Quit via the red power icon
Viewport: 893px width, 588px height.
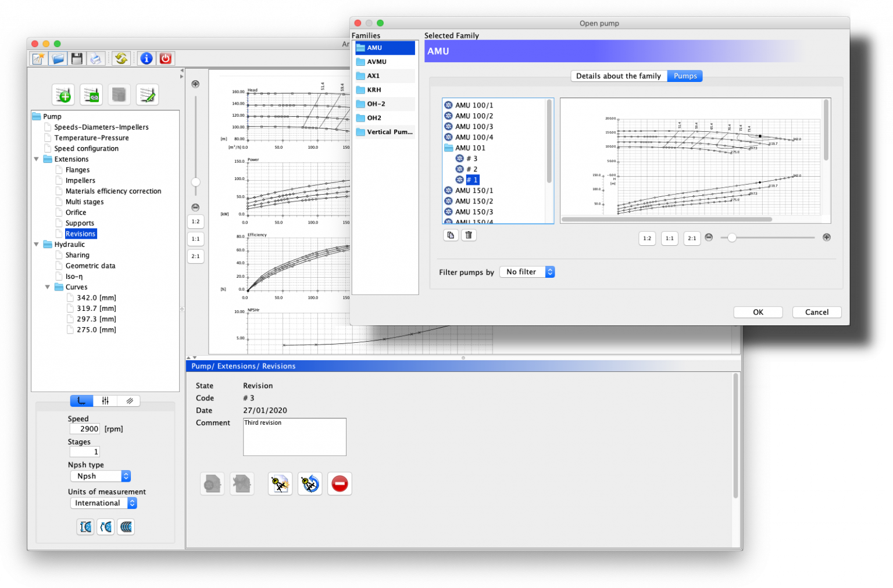165,58
